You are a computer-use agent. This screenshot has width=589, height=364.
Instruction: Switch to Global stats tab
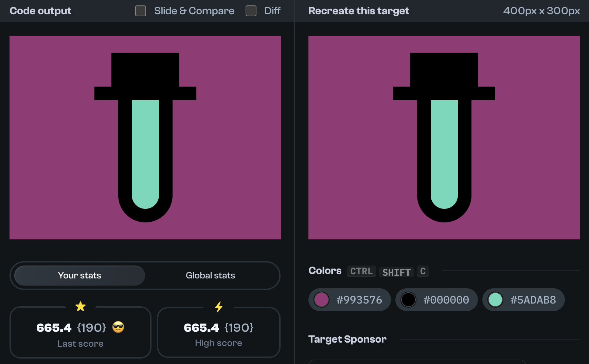[210, 275]
